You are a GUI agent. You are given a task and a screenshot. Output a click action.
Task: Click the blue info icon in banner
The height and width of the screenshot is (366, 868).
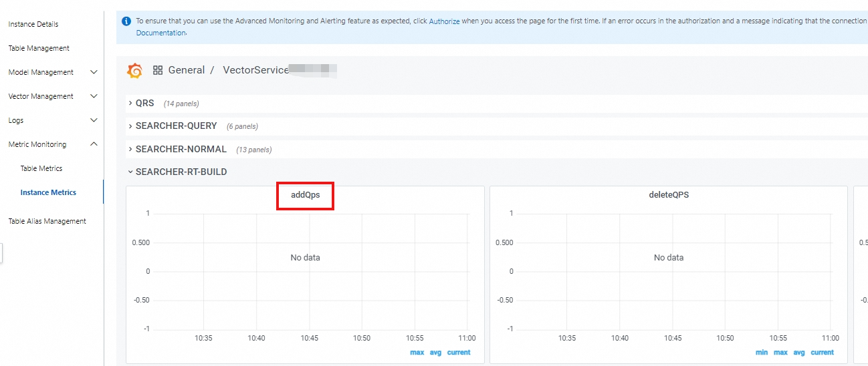point(126,21)
